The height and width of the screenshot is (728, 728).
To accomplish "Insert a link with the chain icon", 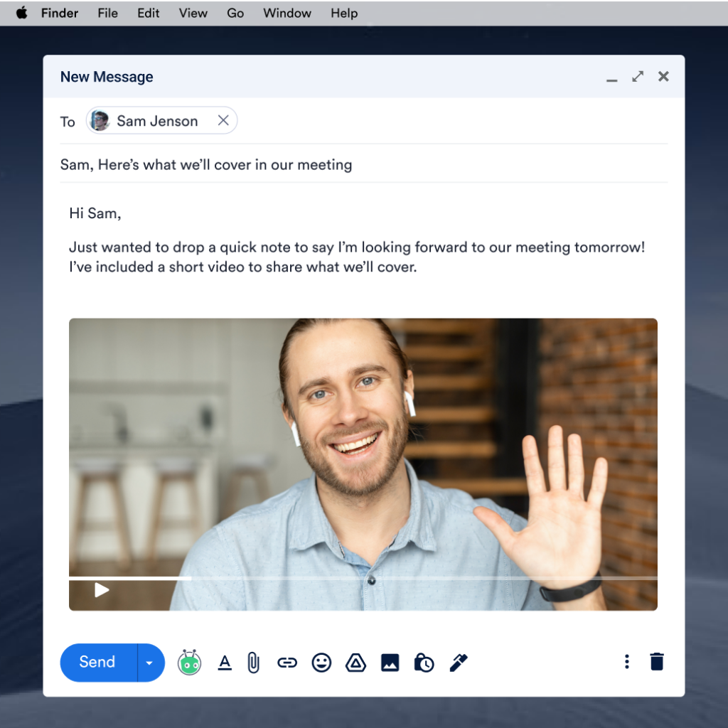I will coord(287,663).
